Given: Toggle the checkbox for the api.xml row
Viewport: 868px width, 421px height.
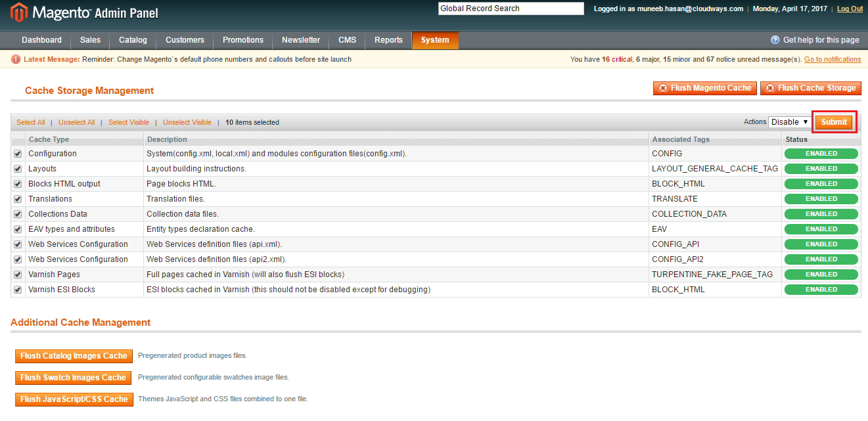Looking at the screenshot, I should pyautogui.click(x=18, y=244).
